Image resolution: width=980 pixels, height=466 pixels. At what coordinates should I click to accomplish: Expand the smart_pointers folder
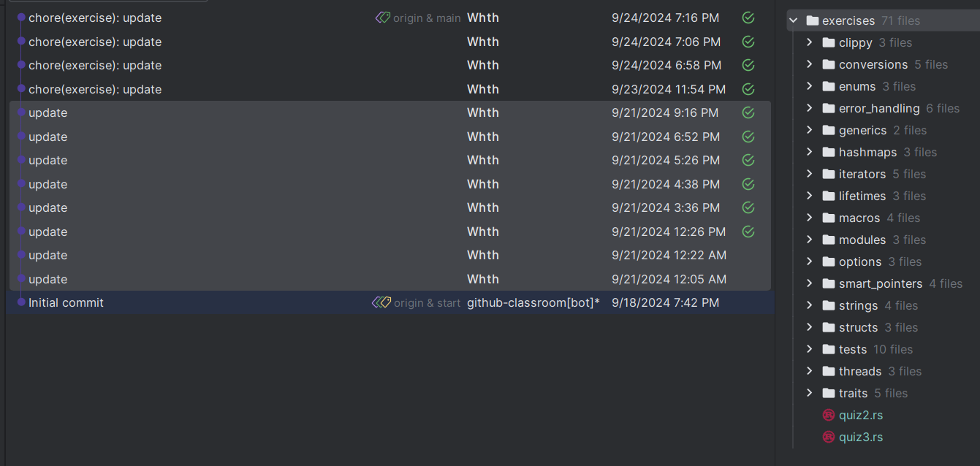point(810,283)
